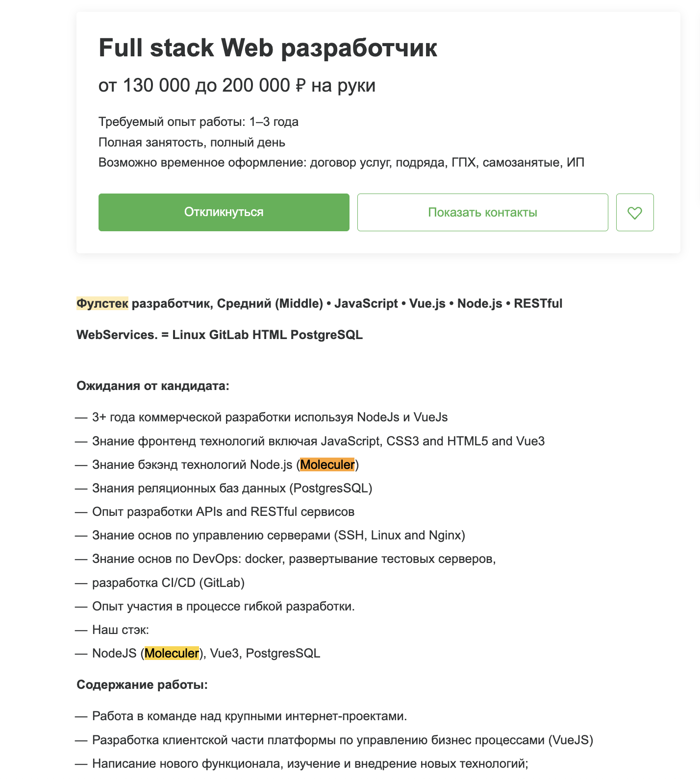Image resolution: width=700 pixels, height=779 pixels.
Task: Select the JavaScript keyword in the summary
Action: pos(365,303)
